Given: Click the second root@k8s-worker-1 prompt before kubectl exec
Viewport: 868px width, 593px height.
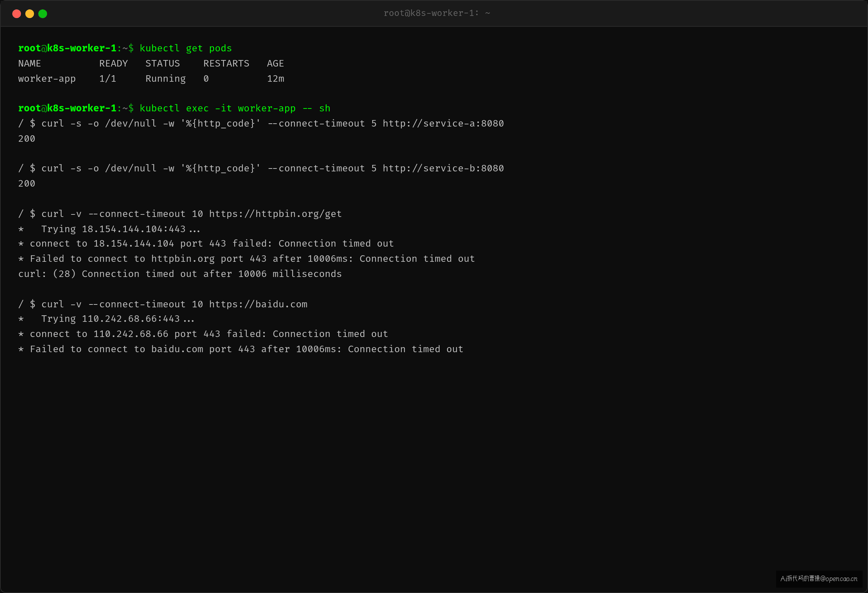Looking at the screenshot, I should [76, 108].
